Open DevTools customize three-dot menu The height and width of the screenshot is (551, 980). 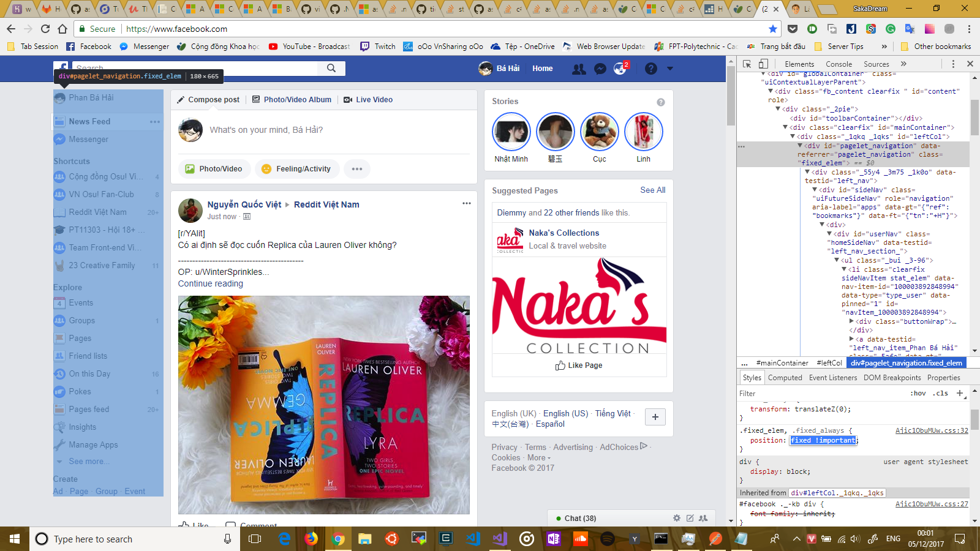click(x=953, y=64)
